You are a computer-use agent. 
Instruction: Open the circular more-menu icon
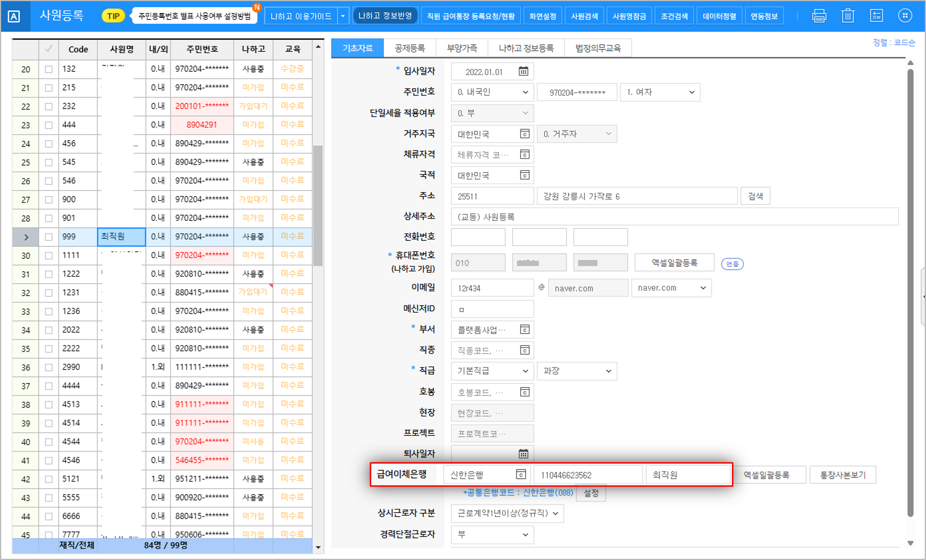click(905, 16)
